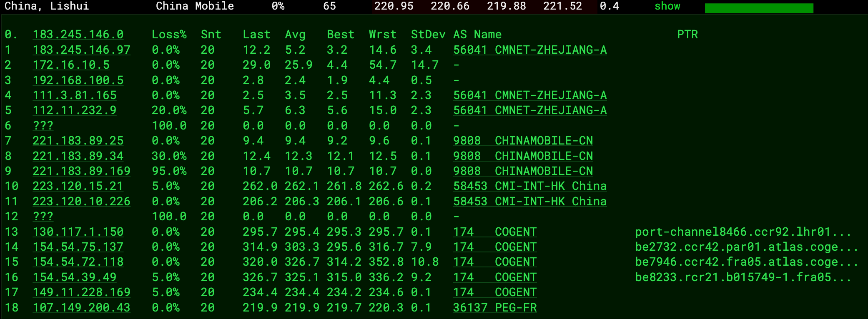The height and width of the screenshot is (319, 868).
Task: Open hop 8 IP 221.183.89.34
Action: coord(78,156)
